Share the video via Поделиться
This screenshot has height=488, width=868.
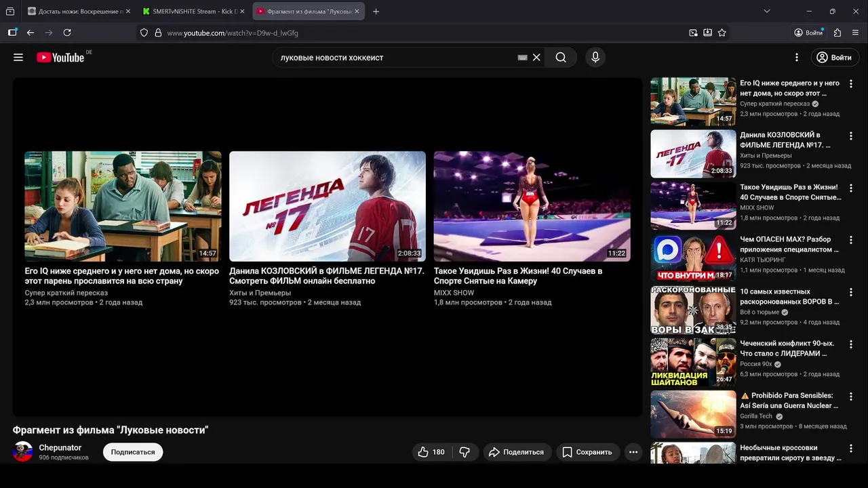pos(517,452)
